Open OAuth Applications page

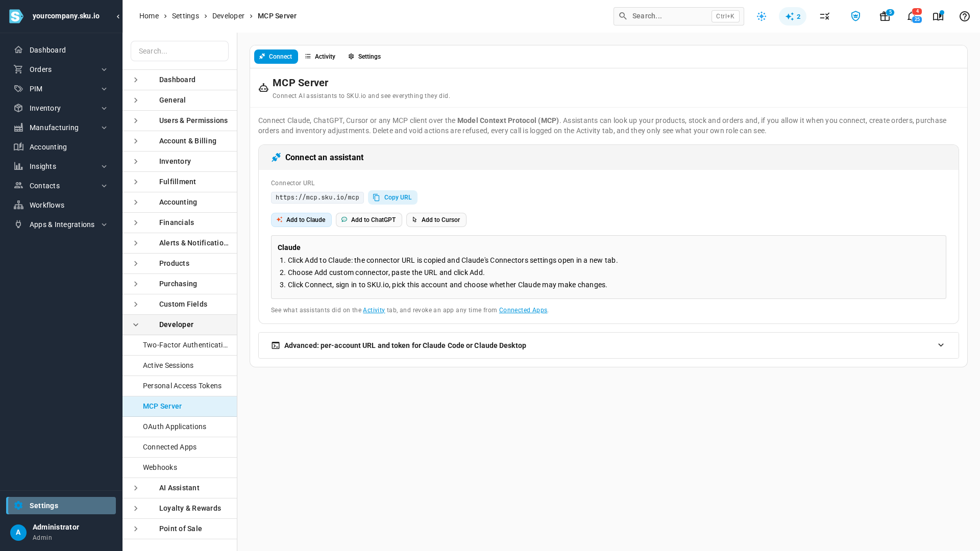[180, 427]
